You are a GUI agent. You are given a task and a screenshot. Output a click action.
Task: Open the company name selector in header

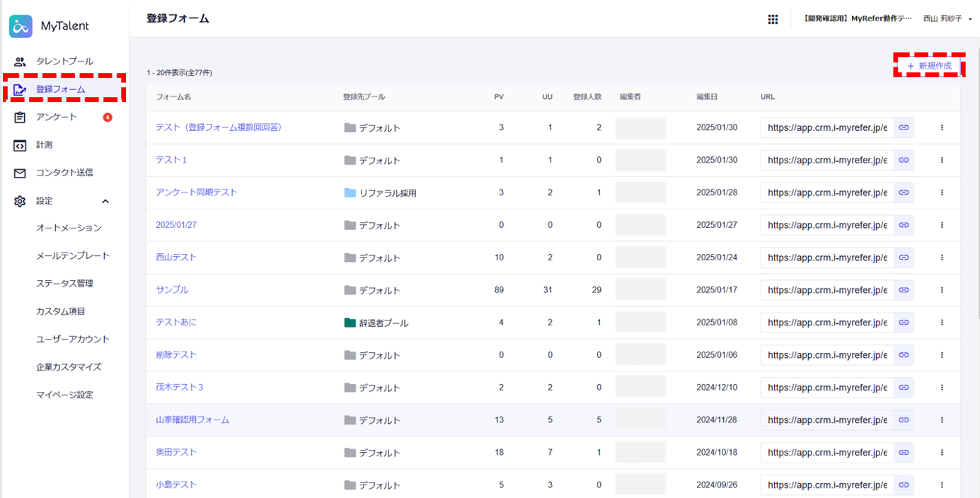[858, 19]
